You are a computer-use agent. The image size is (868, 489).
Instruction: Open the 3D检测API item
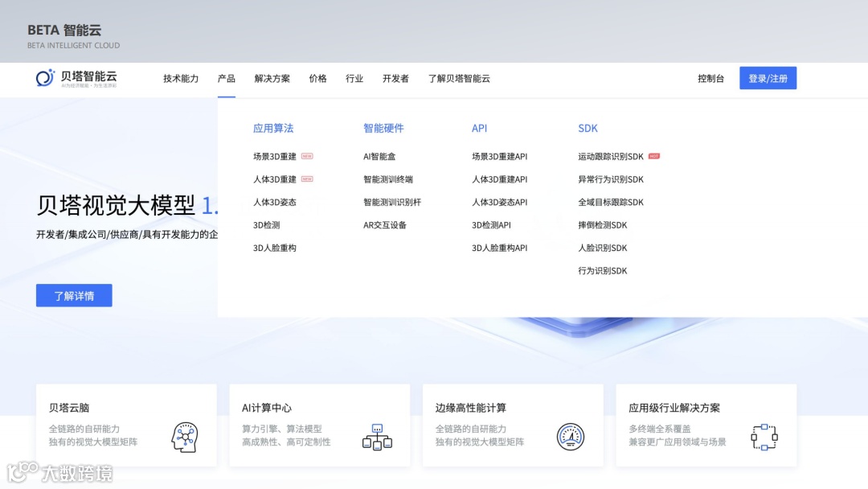point(491,225)
